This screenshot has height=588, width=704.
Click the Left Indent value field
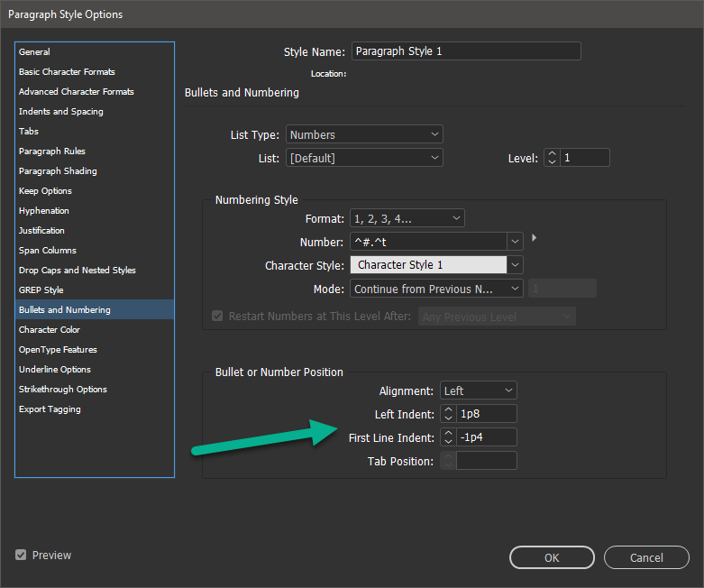point(487,414)
